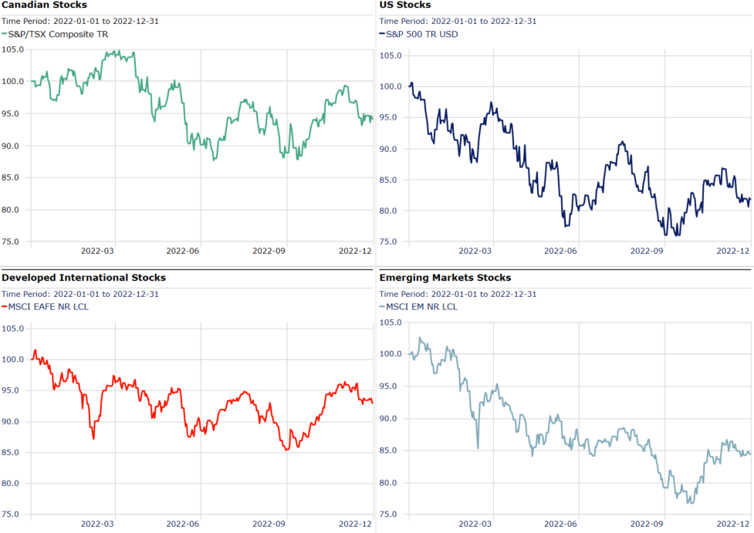Click the US Stocks chart title
The width and height of the screenshot is (754, 533).
click(x=405, y=5)
